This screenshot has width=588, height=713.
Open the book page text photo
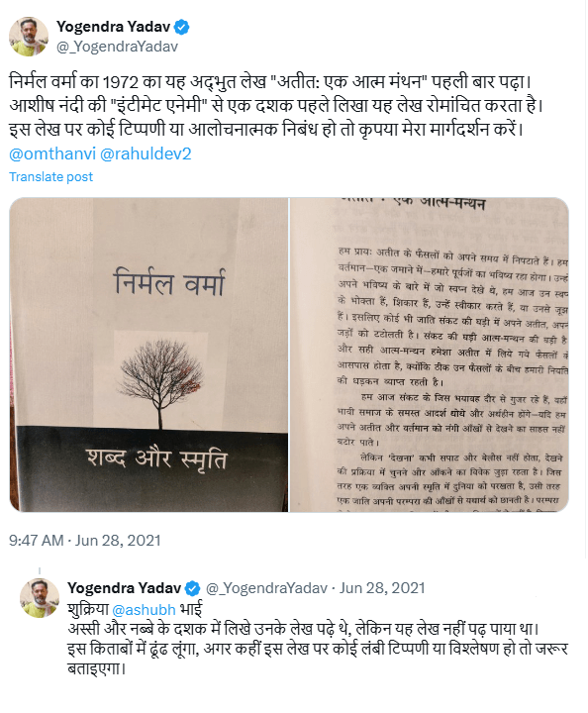click(430, 355)
